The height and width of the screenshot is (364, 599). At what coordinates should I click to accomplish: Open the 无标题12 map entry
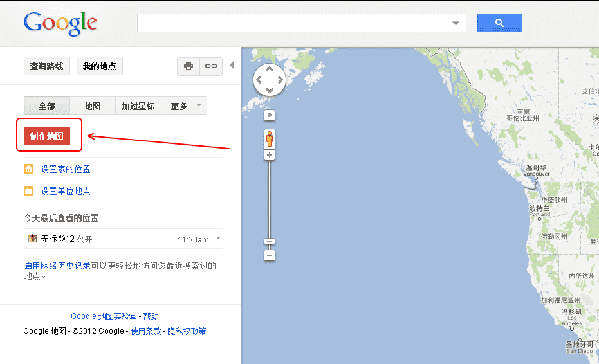tap(57, 239)
